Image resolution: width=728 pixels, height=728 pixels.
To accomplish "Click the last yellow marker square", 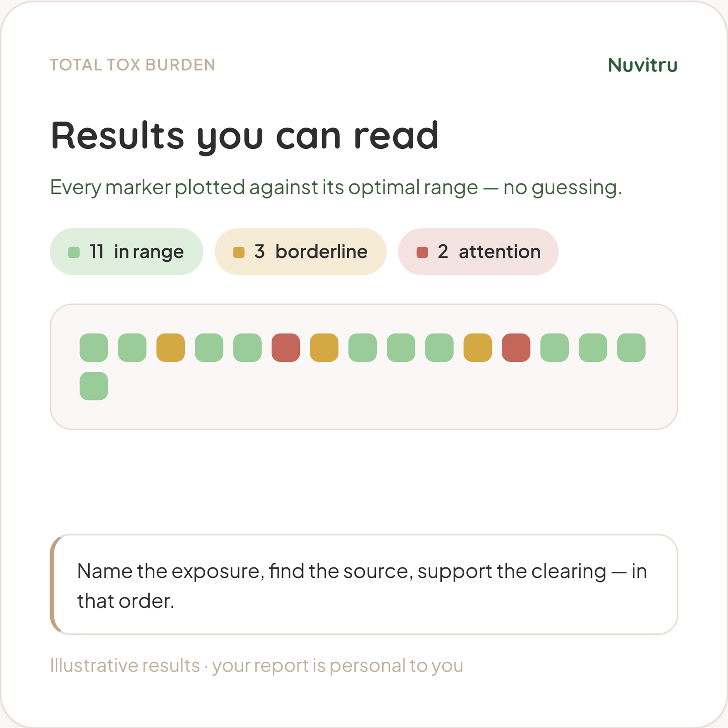I will click(478, 348).
